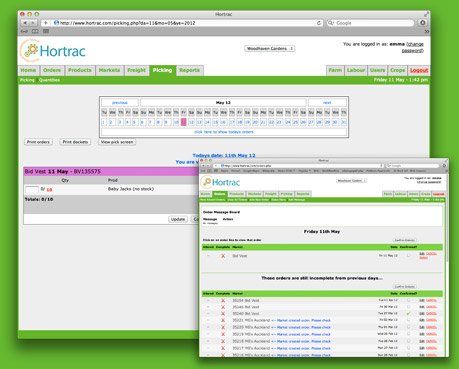Open downloads button beside Google search field
Screen dimensions: 459x369
pos(423,23)
